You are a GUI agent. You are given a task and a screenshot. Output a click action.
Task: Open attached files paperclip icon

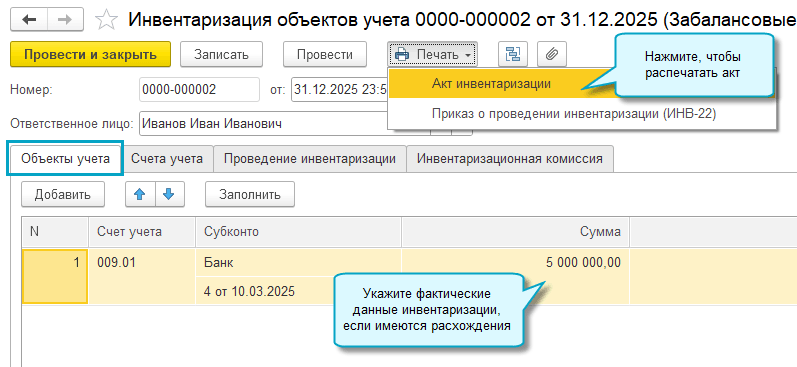[x=551, y=54]
